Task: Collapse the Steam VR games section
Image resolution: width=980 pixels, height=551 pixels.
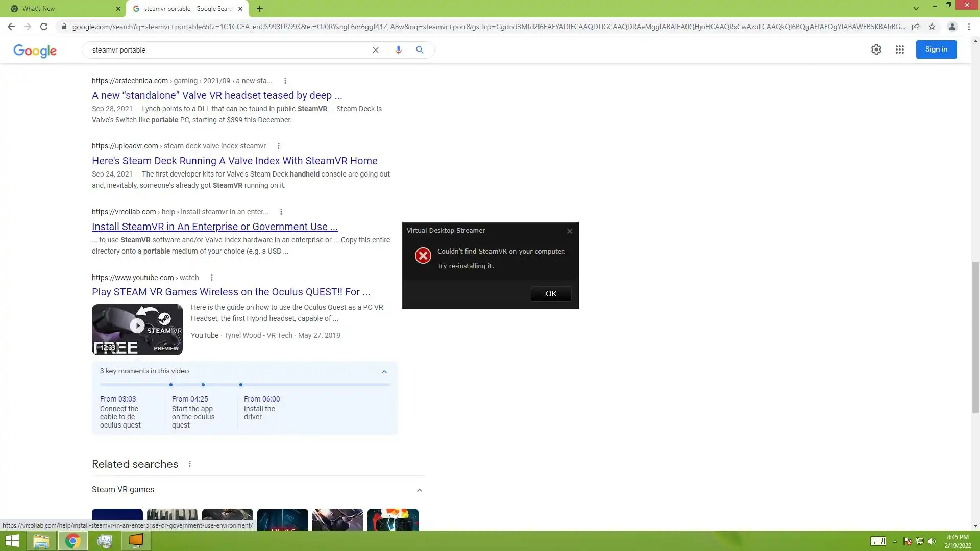Action: click(x=420, y=490)
